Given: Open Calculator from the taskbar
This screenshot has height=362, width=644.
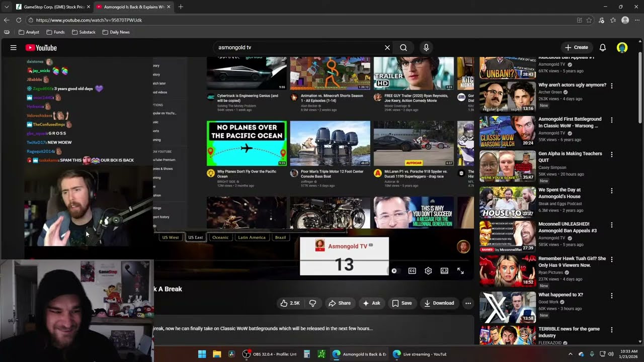Looking at the screenshot, I should coord(306,354).
